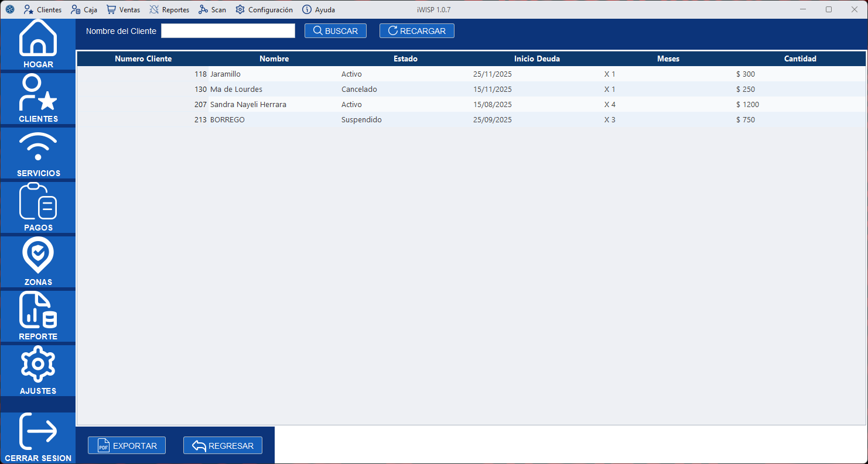This screenshot has height=464, width=868.
Task: Open the Caja menu
Action: coord(84,10)
